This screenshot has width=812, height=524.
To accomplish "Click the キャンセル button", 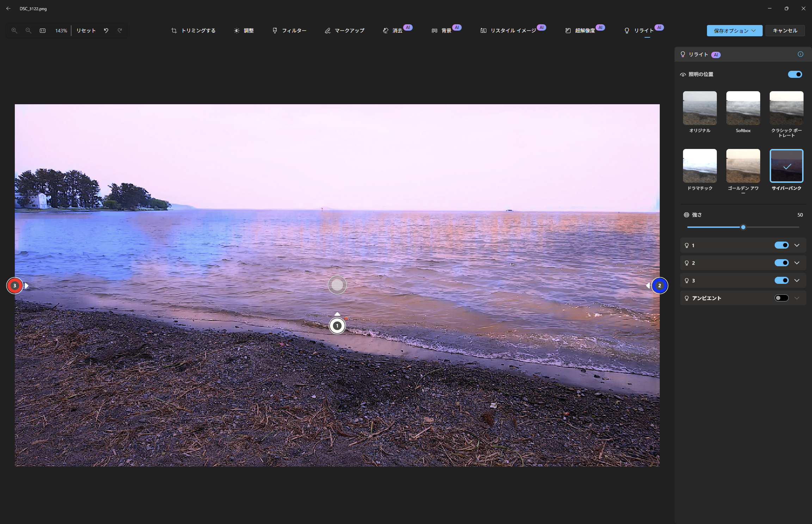I will pyautogui.click(x=785, y=31).
